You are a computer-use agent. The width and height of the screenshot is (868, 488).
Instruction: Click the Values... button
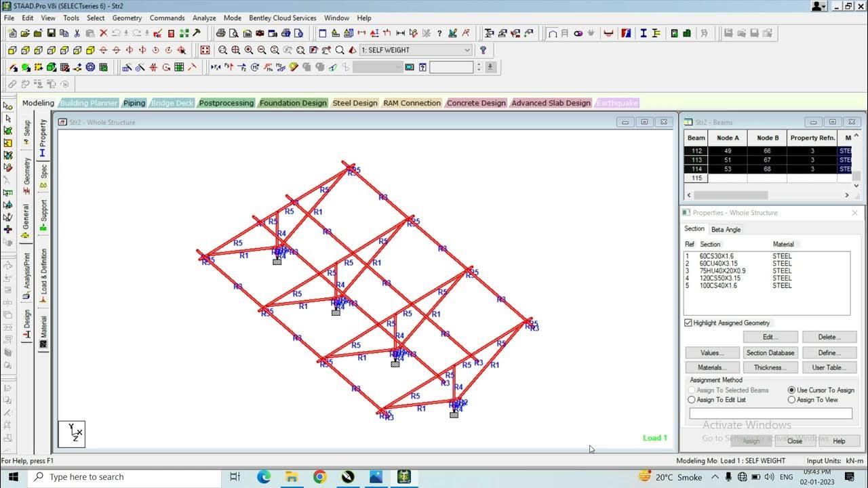click(x=712, y=352)
